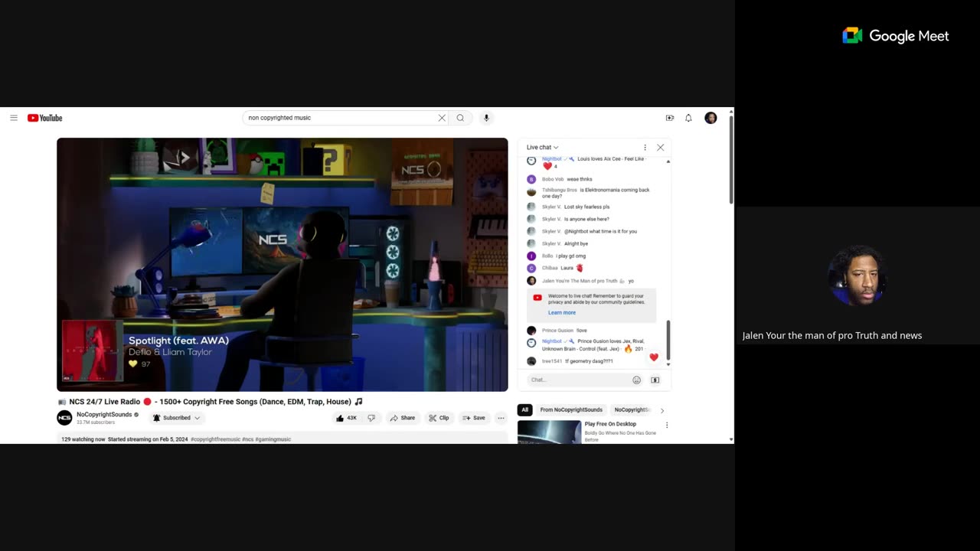
Task: Open more actions ellipsis below video
Action: click(501, 418)
